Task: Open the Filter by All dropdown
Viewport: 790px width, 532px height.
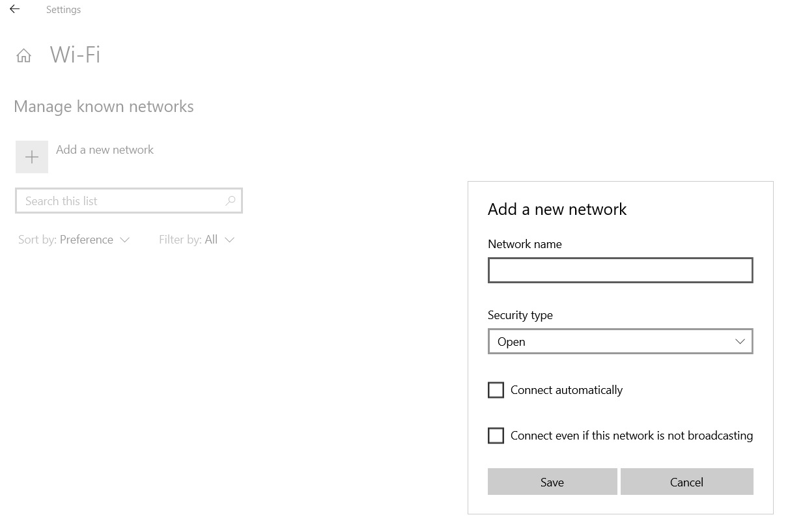Action: click(197, 240)
